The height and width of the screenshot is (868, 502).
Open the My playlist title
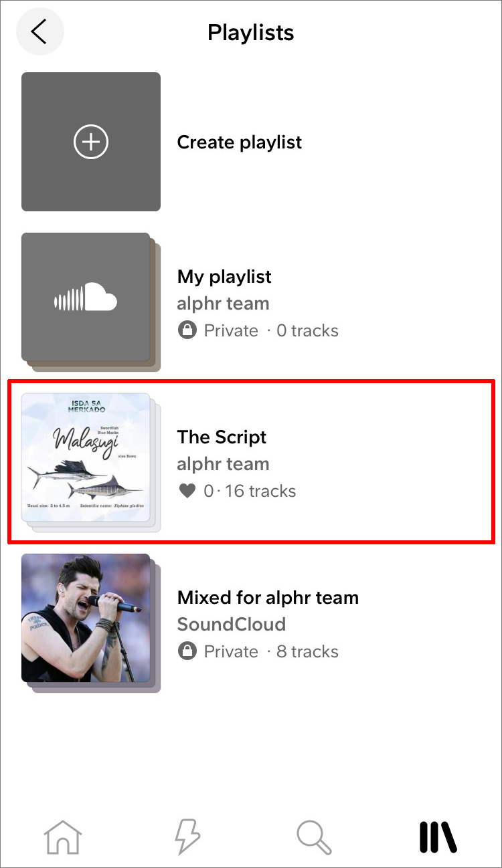pyautogui.click(x=224, y=277)
